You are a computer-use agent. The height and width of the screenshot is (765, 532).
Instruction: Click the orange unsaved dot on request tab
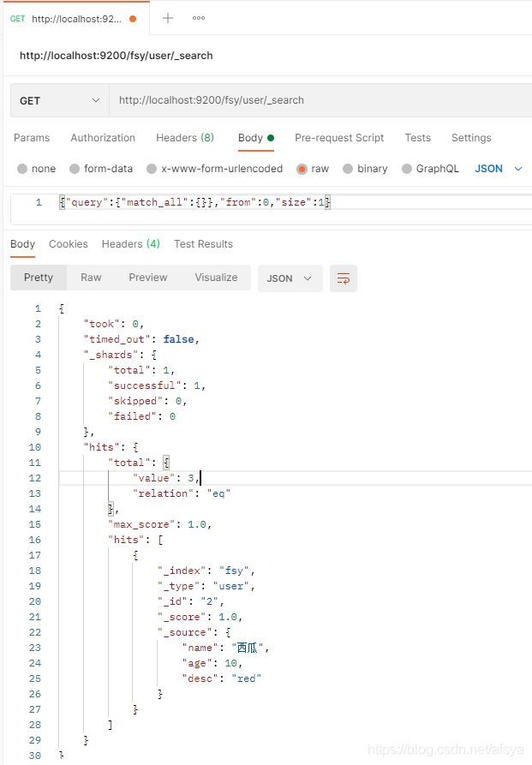click(132, 19)
